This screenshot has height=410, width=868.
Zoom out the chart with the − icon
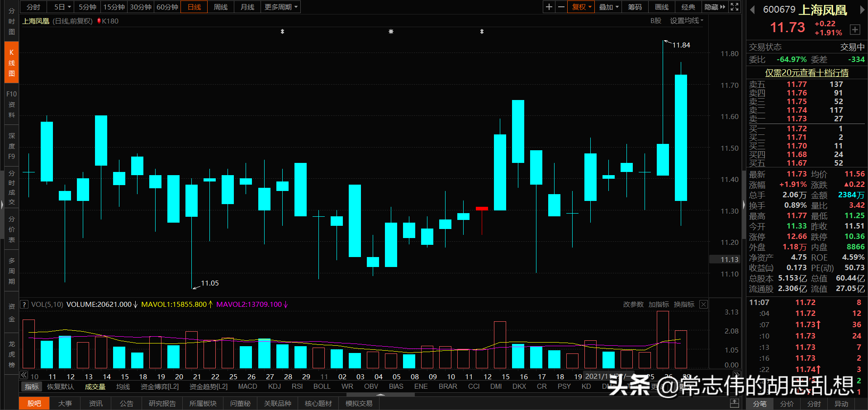click(x=561, y=7)
